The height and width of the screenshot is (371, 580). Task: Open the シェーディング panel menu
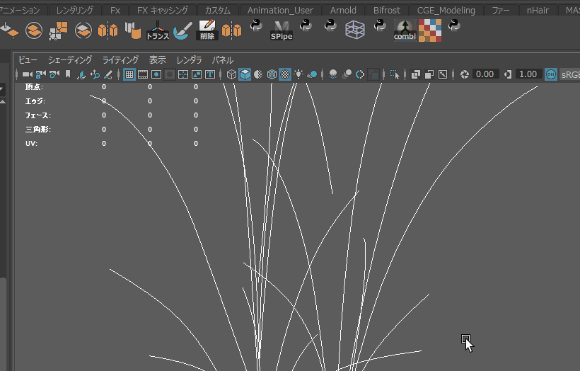coord(70,60)
